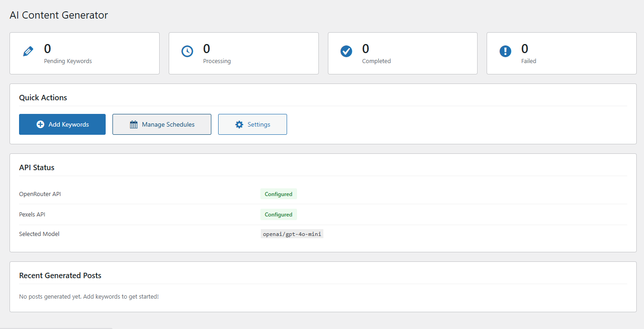Open the Manage Schedules screen
This screenshot has width=644, height=329.
click(x=161, y=124)
